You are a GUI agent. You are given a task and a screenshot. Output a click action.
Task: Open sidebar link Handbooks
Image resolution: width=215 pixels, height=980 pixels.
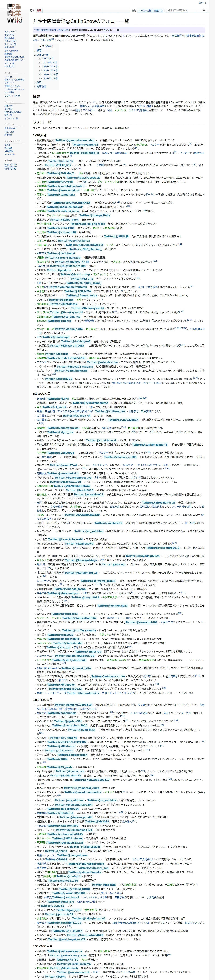10,155
